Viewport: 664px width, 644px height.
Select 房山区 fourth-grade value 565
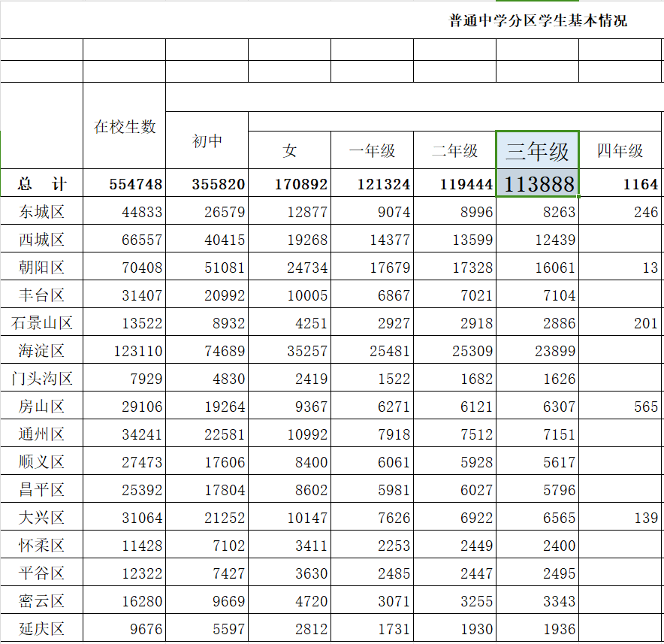point(620,407)
